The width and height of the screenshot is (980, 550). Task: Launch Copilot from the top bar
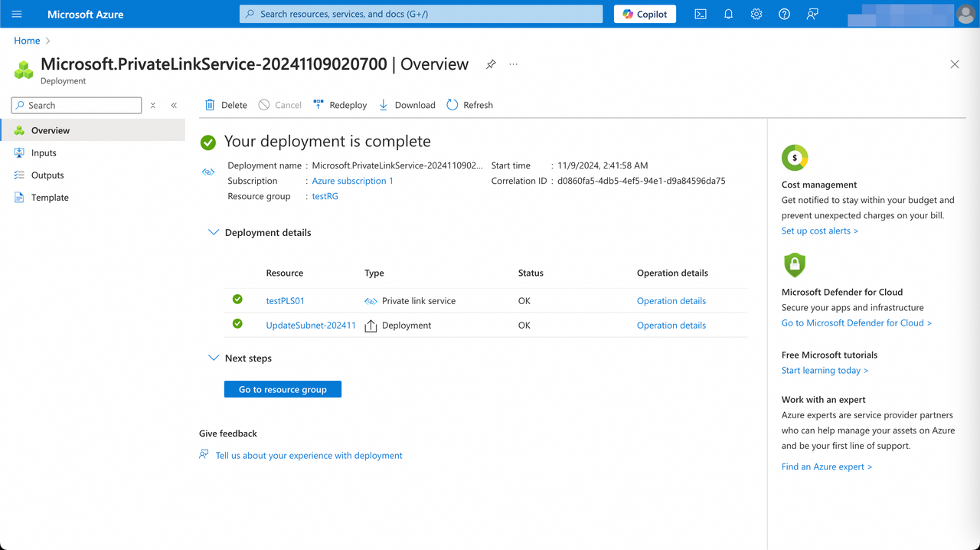point(645,14)
